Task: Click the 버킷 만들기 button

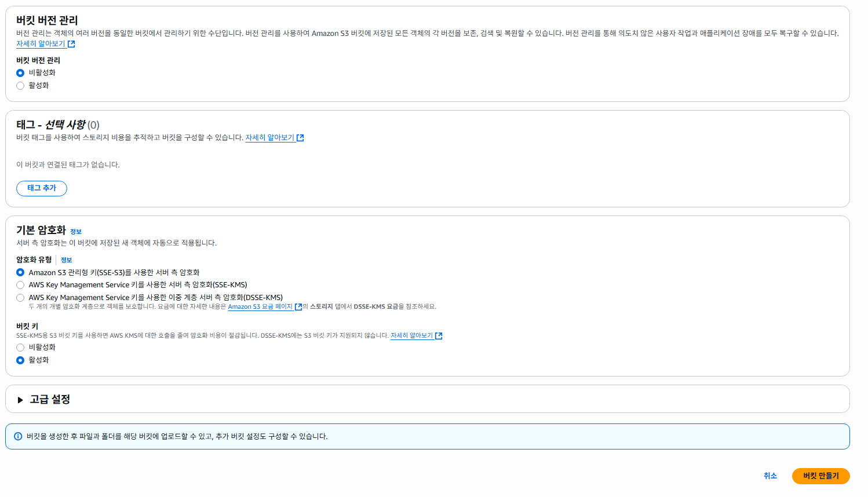Action: (x=821, y=476)
